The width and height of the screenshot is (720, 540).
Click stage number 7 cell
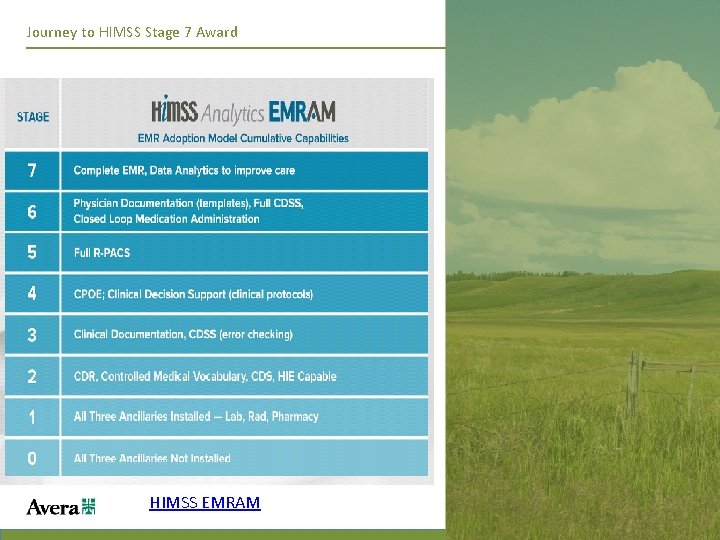[32, 171]
